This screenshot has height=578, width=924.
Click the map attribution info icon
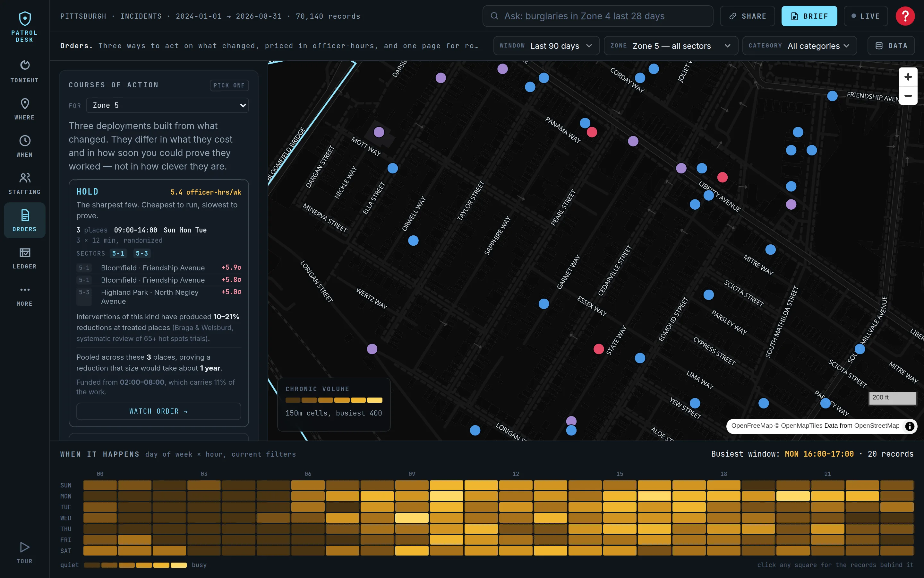(x=910, y=426)
